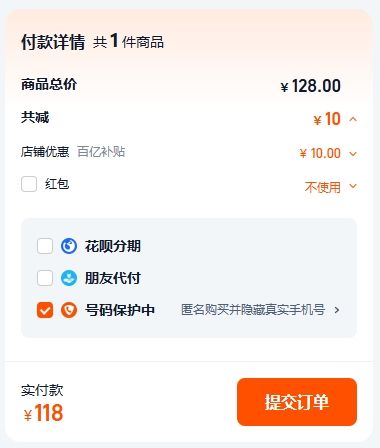The image size is (380, 448).
Task: Check the 朋友代付 checkbox
Action: (45, 278)
